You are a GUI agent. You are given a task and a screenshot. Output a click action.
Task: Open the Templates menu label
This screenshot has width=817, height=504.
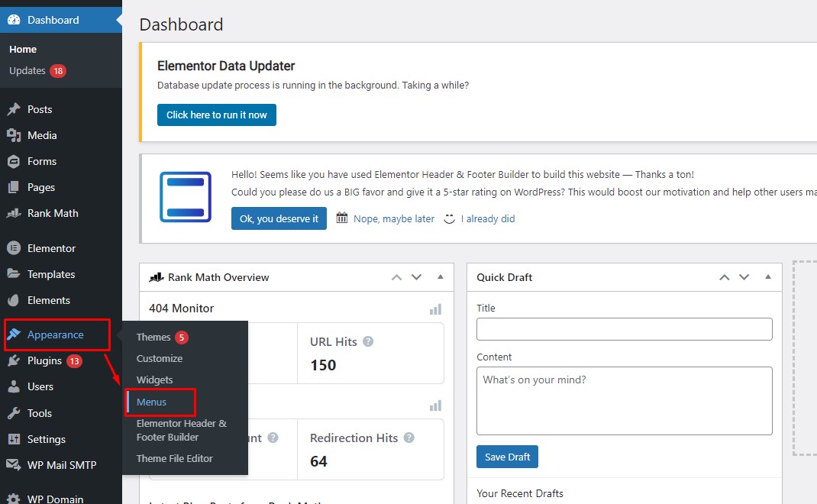point(51,274)
